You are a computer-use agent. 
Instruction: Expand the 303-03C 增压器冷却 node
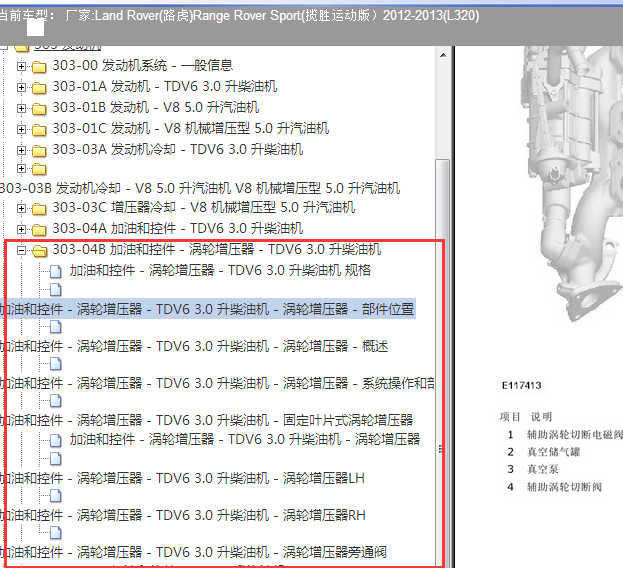[21, 209]
